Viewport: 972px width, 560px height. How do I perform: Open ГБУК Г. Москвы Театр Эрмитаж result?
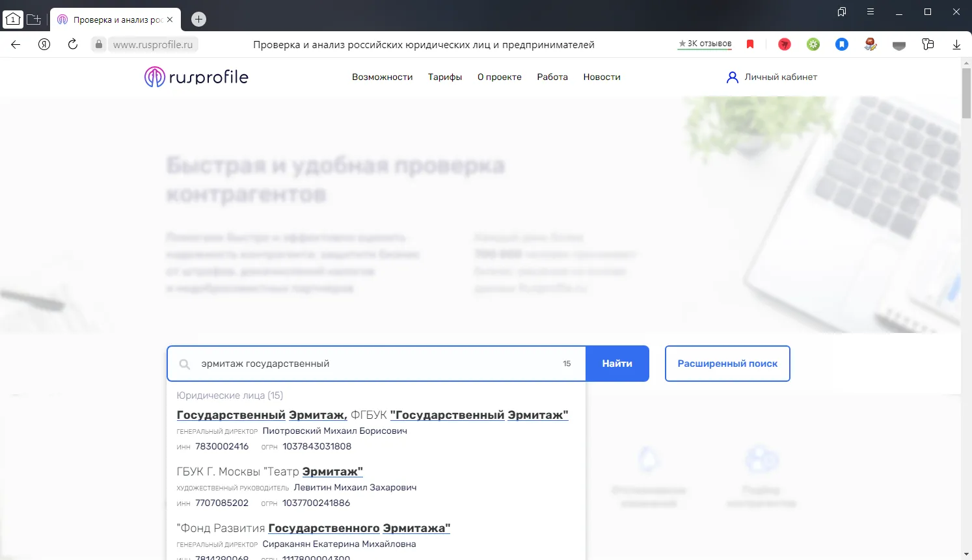270,472
